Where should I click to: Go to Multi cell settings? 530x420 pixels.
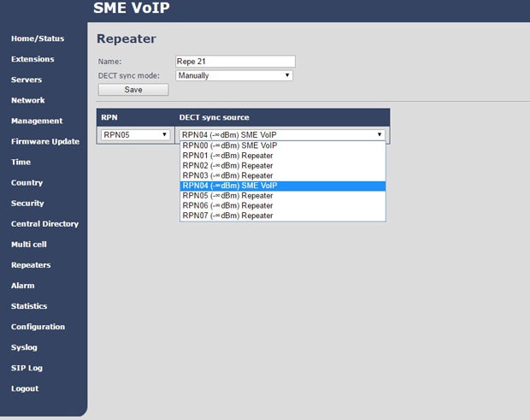coord(29,245)
